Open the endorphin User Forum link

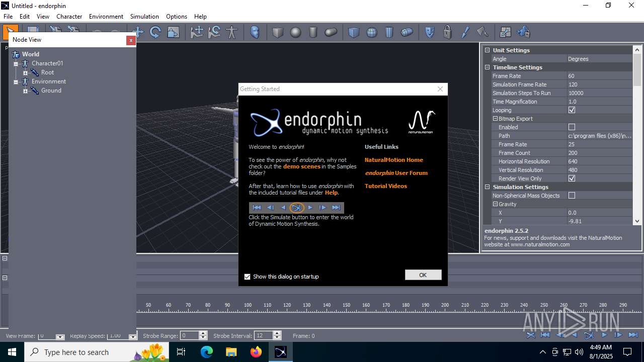[396, 173]
